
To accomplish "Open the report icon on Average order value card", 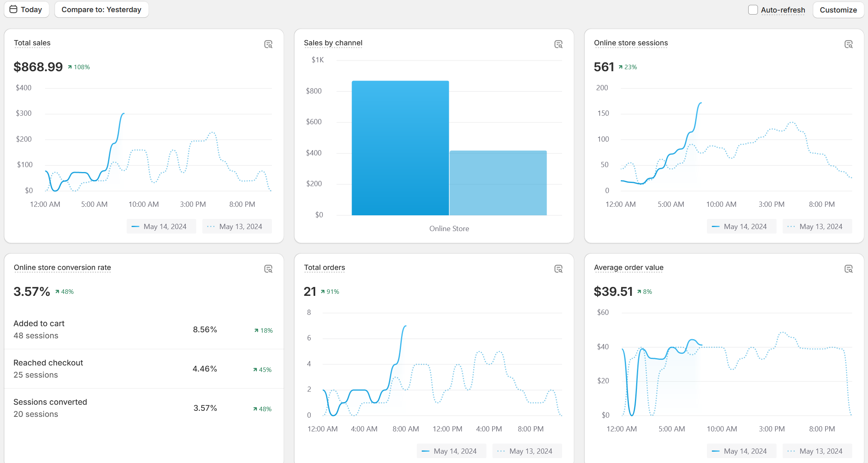I will (849, 269).
